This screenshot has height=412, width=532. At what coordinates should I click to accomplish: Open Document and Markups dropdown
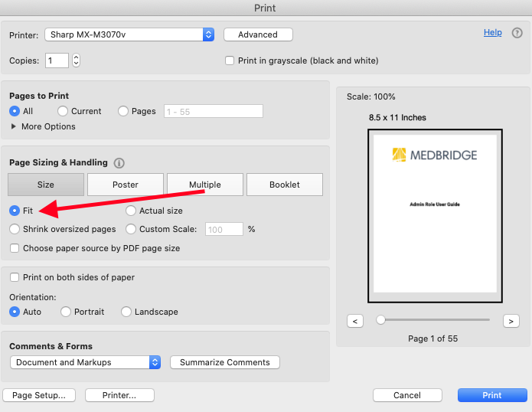pyautogui.click(x=85, y=362)
